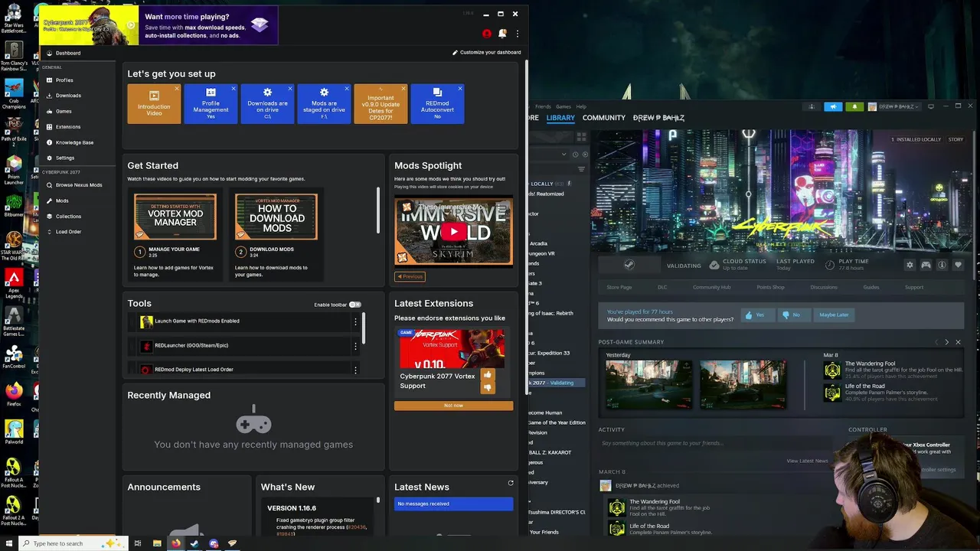Open Community Hub link in Steam

[x=711, y=287]
